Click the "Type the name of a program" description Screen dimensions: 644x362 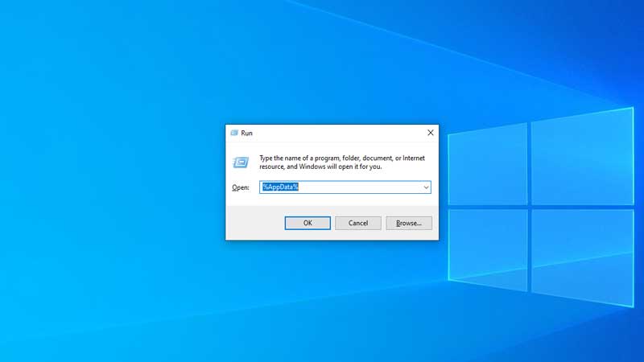[x=341, y=162]
